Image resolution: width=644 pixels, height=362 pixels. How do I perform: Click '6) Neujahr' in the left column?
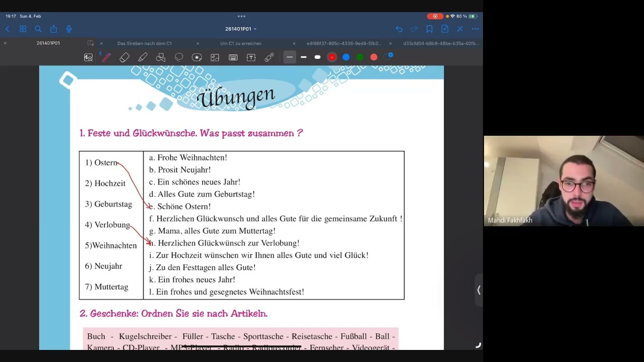104,266
